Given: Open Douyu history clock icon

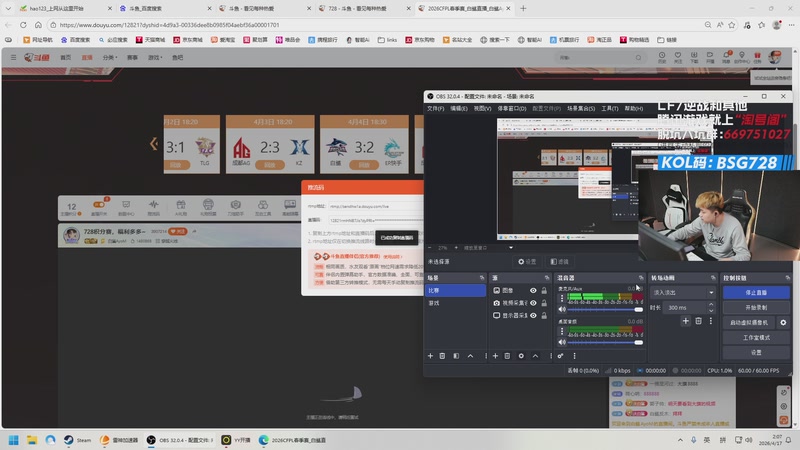Looking at the screenshot, I should coord(661,57).
